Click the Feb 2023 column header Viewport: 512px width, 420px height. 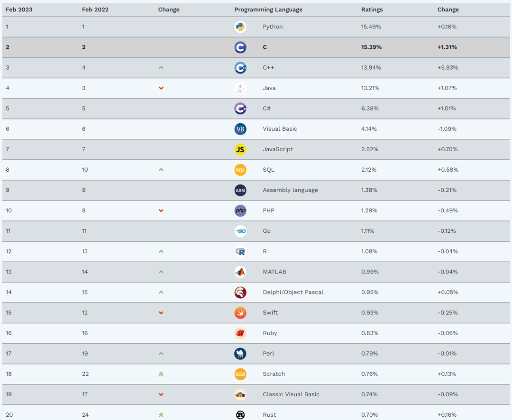(x=19, y=9)
